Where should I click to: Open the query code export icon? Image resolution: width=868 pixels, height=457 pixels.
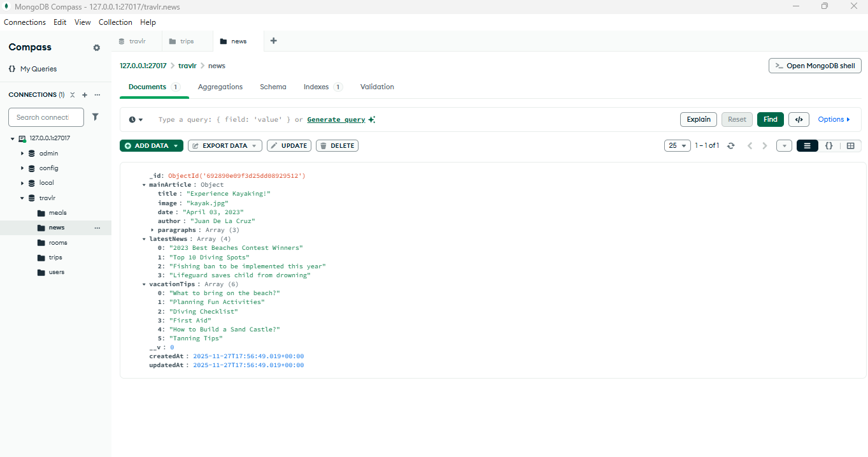click(799, 119)
